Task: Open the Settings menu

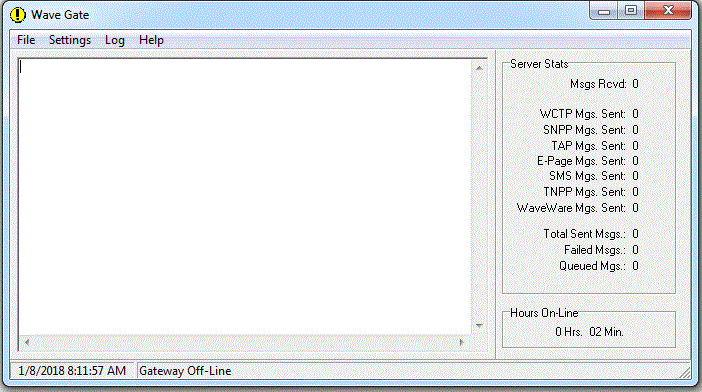Action: (x=70, y=40)
